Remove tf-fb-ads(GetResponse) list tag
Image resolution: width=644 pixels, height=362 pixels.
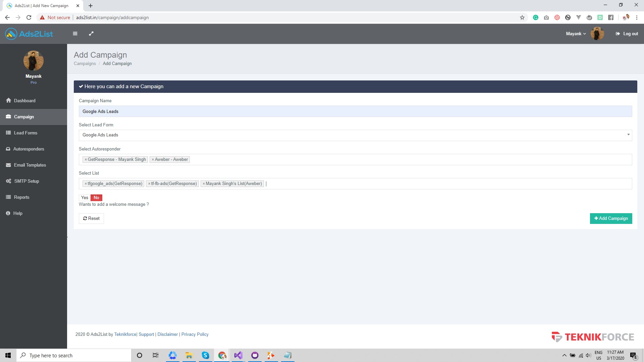[x=149, y=184]
